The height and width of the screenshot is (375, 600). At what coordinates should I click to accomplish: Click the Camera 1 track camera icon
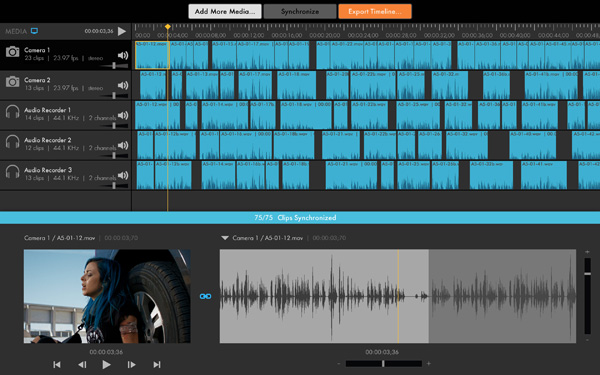(x=12, y=52)
